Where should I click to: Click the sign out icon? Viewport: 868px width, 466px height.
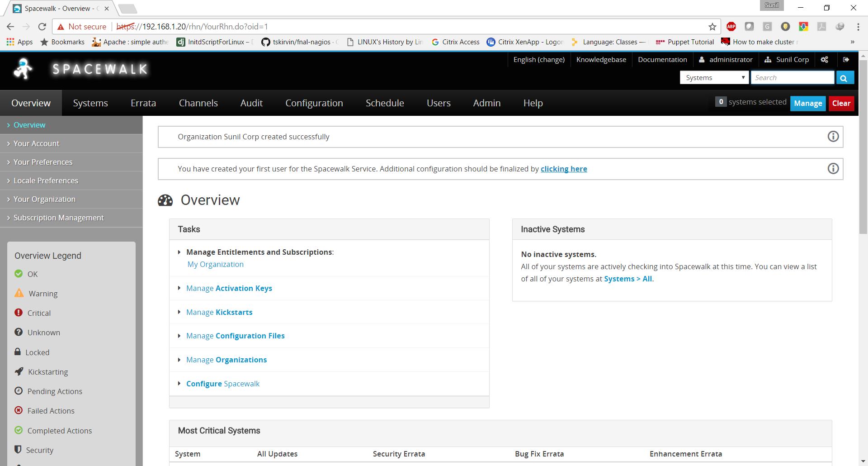coord(846,60)
